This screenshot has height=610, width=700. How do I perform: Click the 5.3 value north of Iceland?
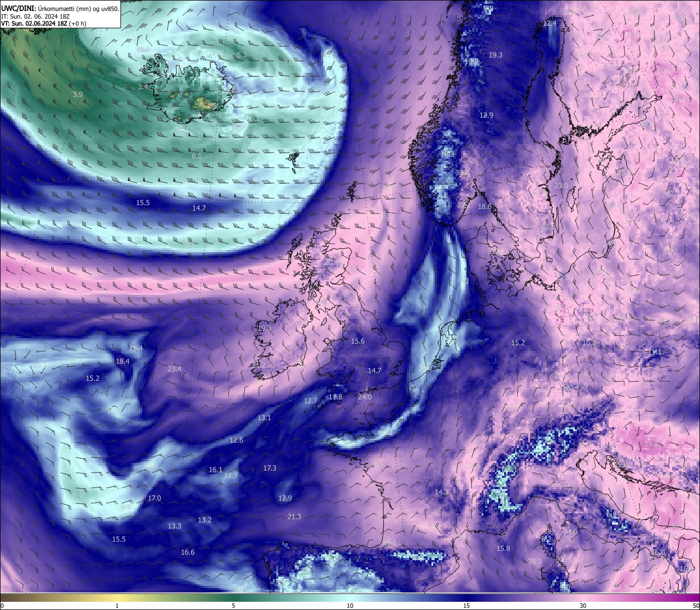coord(241,55)
